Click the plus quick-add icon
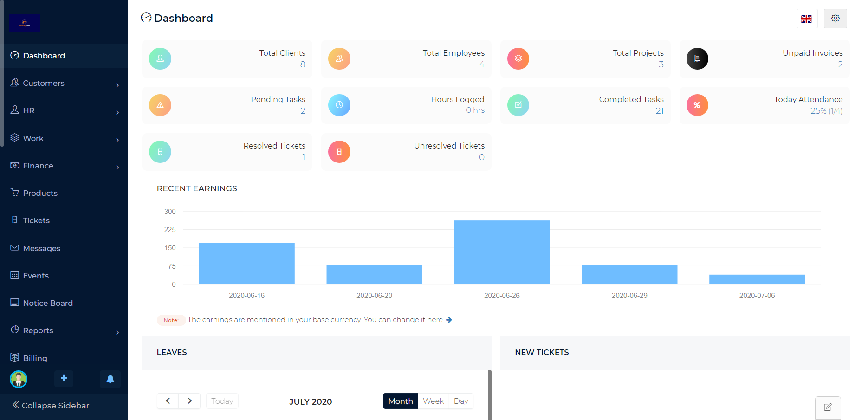The image size is (868, 420). tap(64, 378)
